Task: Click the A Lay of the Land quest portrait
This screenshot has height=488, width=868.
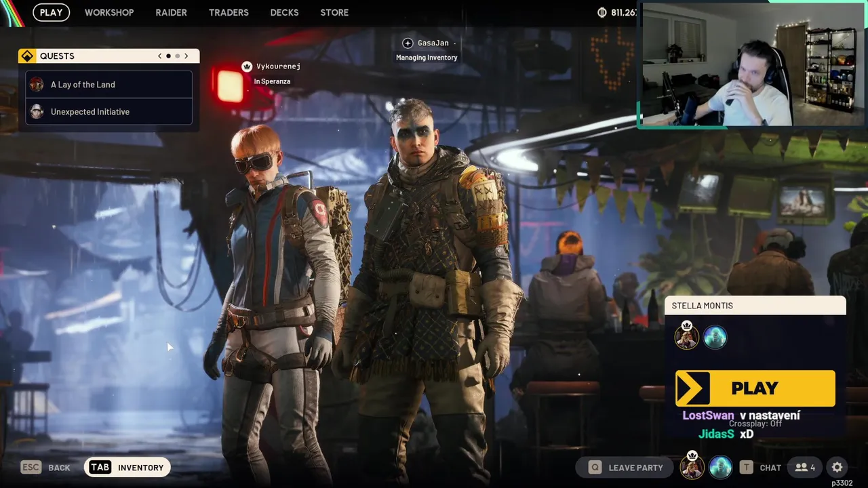Action: 37,85
